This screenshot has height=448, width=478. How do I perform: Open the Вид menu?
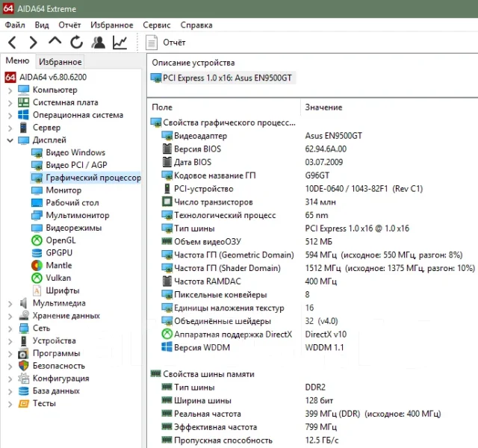click(x=42, y=25)
